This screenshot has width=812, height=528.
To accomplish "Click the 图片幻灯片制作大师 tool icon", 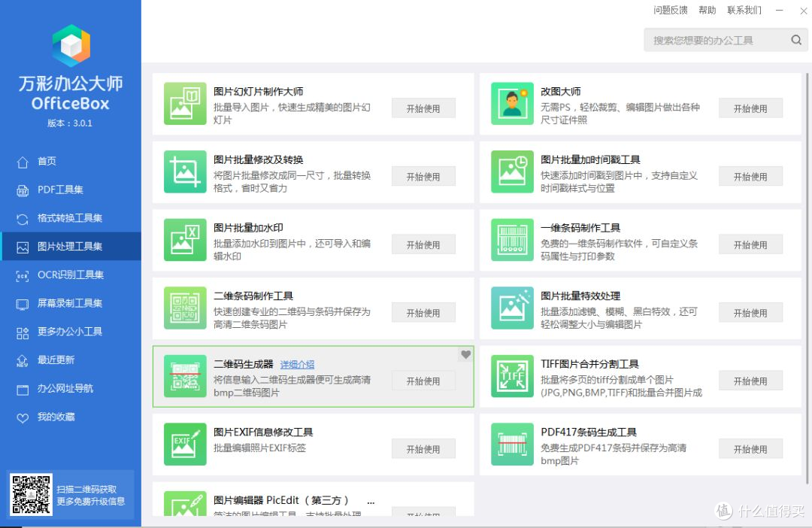I will 185,104.
